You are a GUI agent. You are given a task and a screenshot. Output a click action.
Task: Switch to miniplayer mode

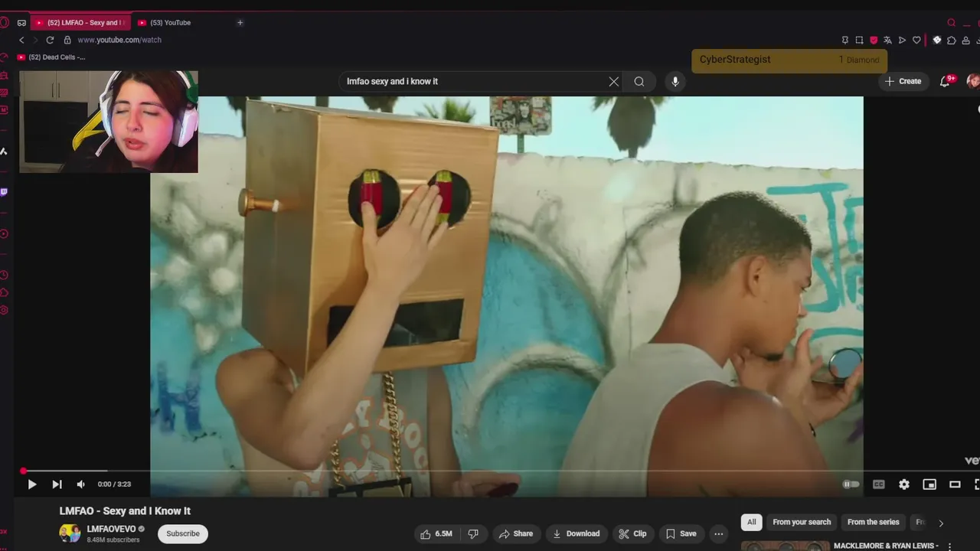929,484
